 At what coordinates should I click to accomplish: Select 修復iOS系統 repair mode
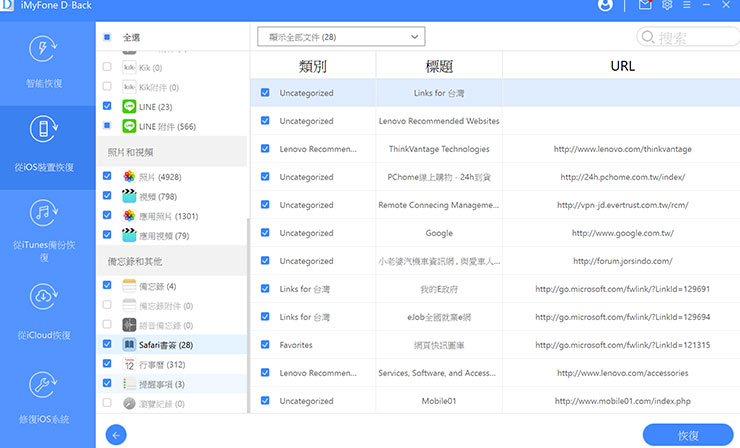(x=44, y=399)
